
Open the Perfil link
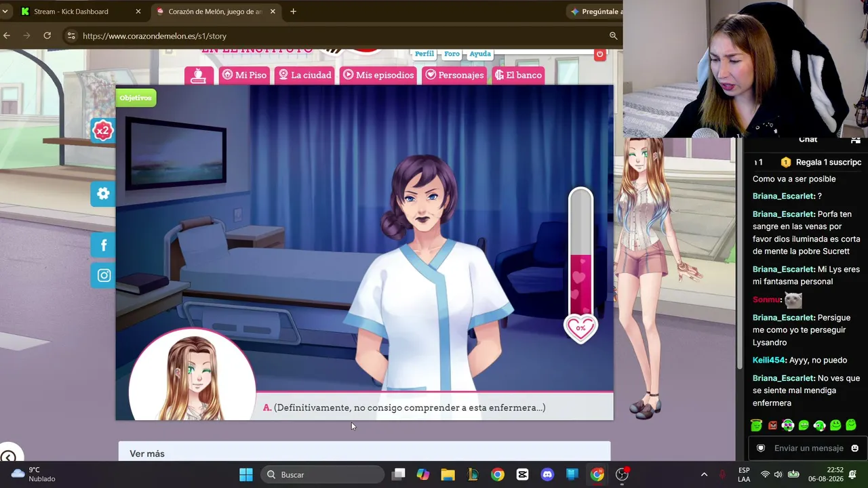coord(425,54)
